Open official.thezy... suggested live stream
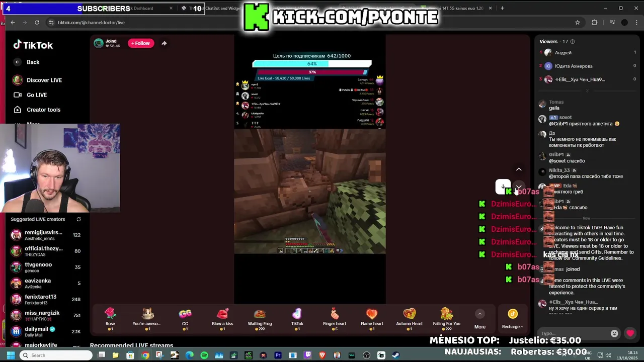Viewport: 644px width, 362px height. click(x=45, y=251)
